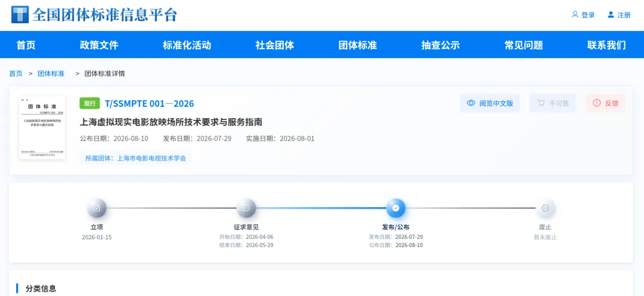Image resolution: width=644 pixels, height=296 pixels.
Task: Click the 登录 link
Action: (588, 15)
